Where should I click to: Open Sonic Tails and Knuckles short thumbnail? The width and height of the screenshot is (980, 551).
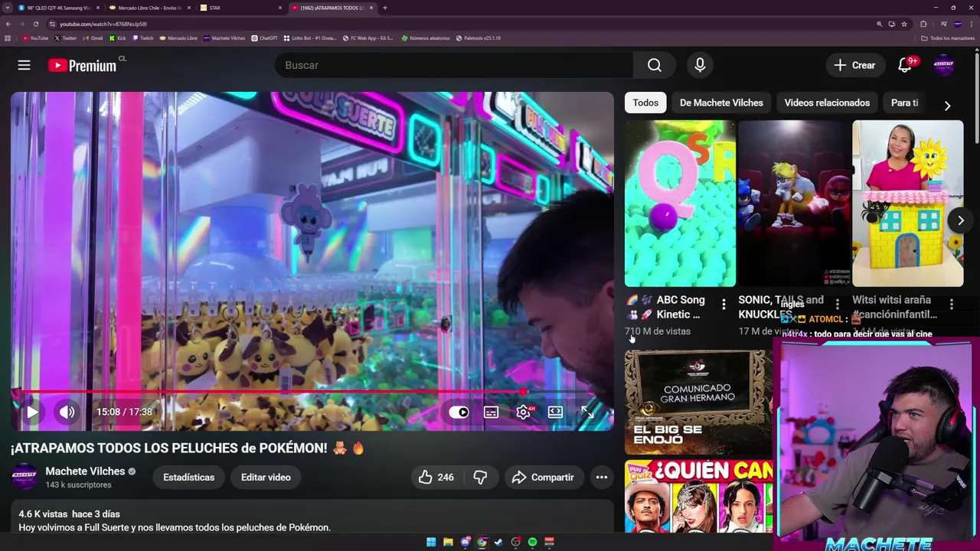pos(794,204)
